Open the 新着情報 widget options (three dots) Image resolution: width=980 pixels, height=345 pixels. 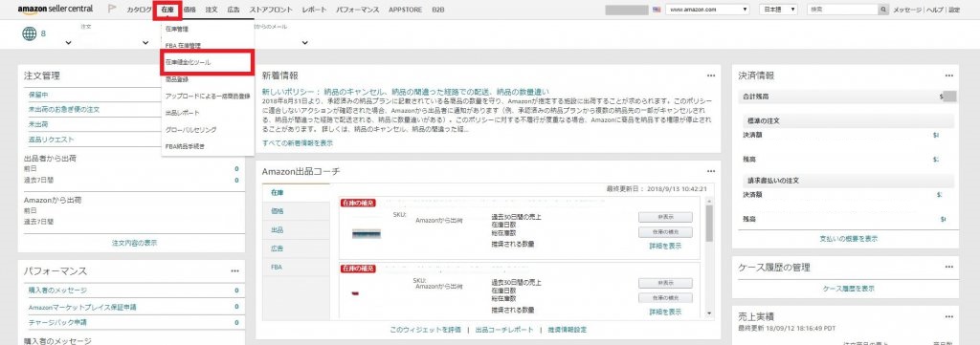coord(711,75)
